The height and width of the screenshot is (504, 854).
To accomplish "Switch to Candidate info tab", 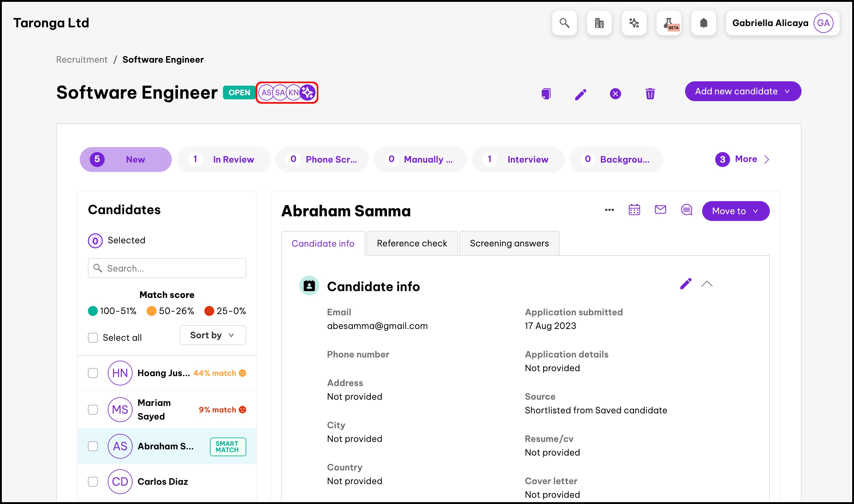I will (323, 244).
